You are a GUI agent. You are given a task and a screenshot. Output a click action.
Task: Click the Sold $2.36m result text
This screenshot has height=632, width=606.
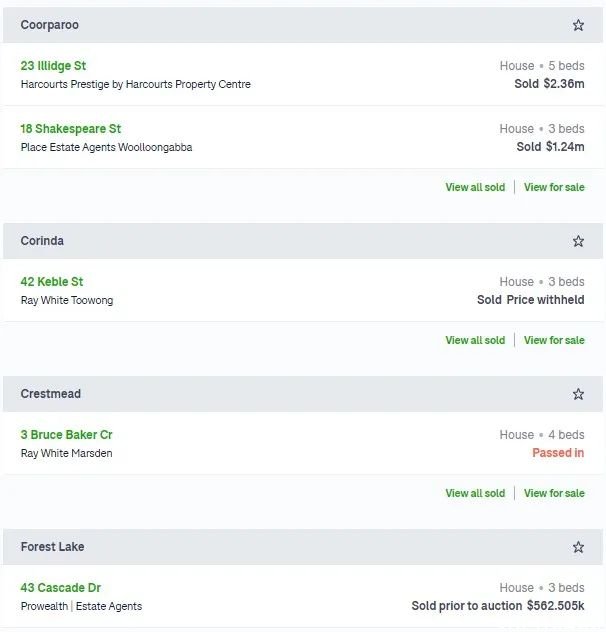tap(549, 84)
